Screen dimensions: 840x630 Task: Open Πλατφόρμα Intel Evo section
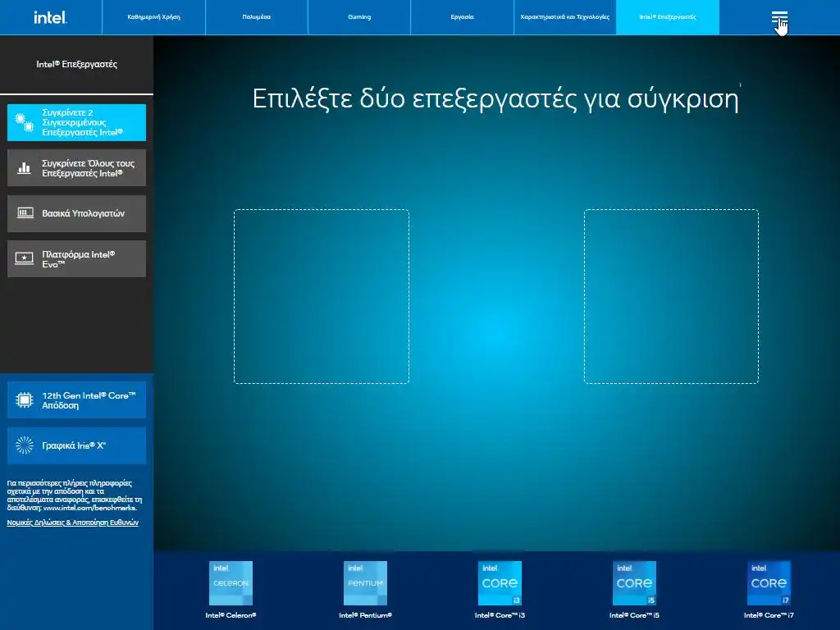click(x=76, y=258)
